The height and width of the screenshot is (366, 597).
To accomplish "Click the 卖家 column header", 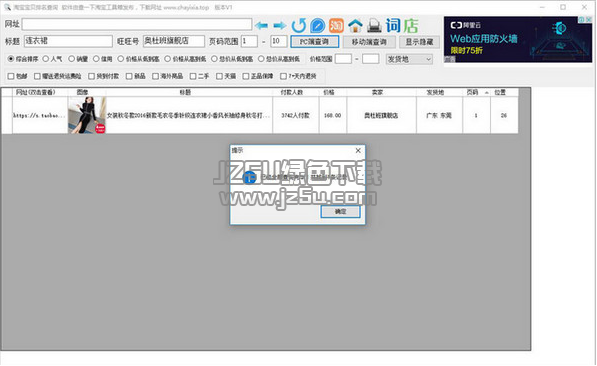I will pyautogui.click(x=381, y=92).
